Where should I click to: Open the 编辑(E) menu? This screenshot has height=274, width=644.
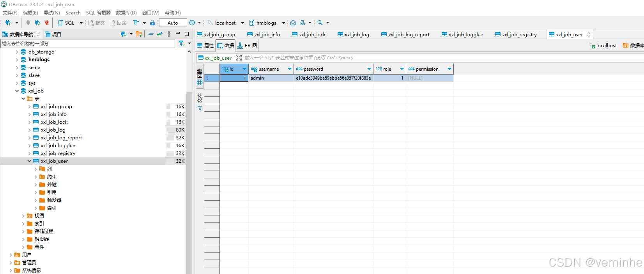30,12
